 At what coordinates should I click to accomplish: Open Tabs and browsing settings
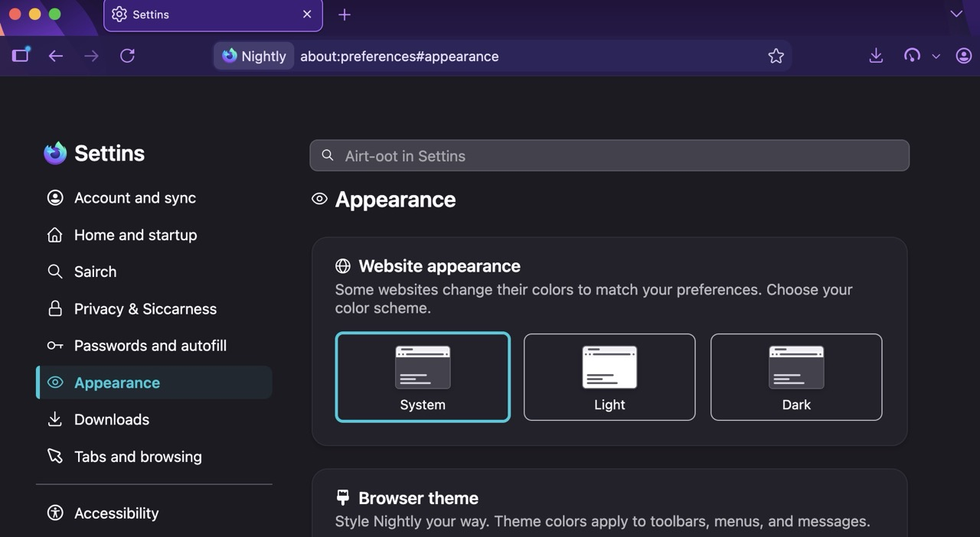coord(154,457)
